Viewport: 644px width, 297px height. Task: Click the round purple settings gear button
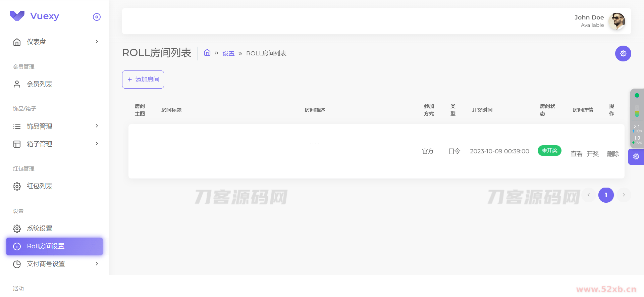pyautogui.click(x=623, y=54)
